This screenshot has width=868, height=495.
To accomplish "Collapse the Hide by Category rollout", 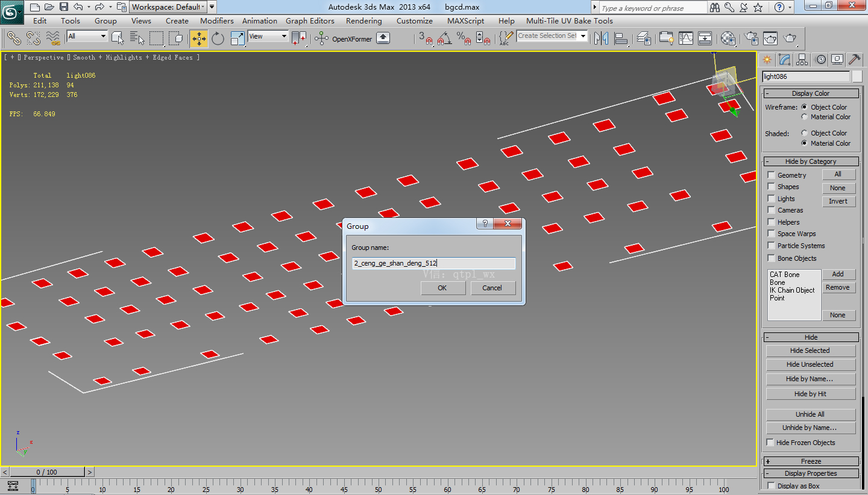I will point(811,161).
